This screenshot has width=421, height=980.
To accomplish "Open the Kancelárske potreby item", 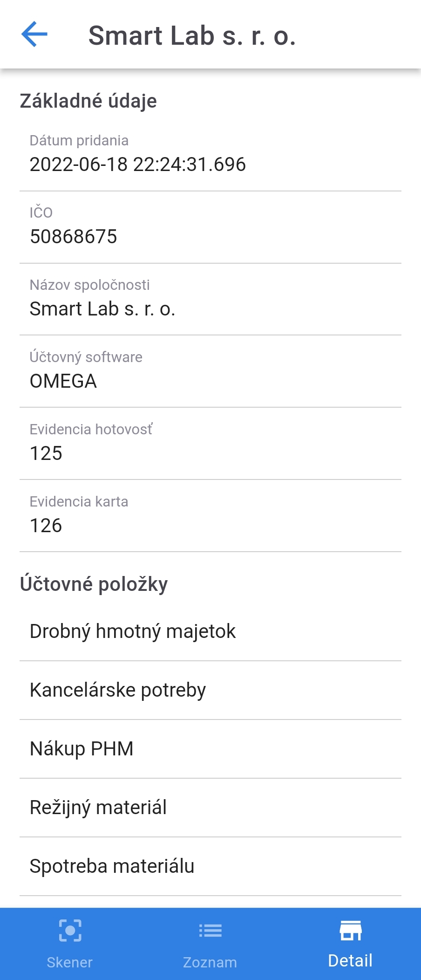I will [x=210, y=690].
